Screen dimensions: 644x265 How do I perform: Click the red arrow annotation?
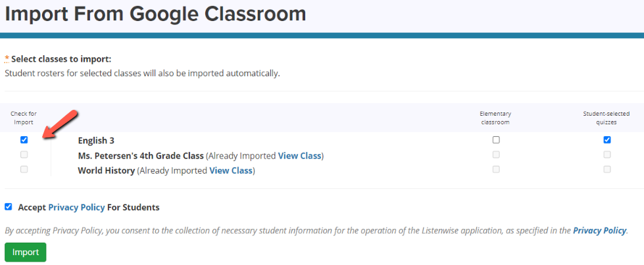[x=61, y=124]
